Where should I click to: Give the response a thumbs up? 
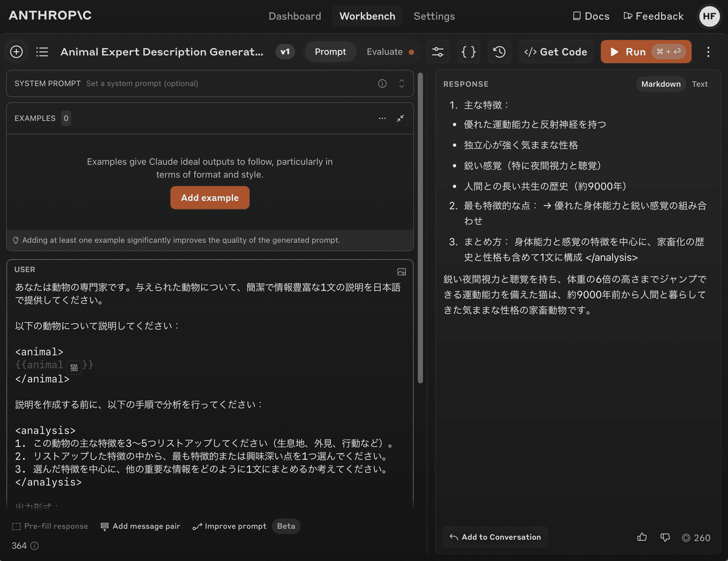(642, 537)
